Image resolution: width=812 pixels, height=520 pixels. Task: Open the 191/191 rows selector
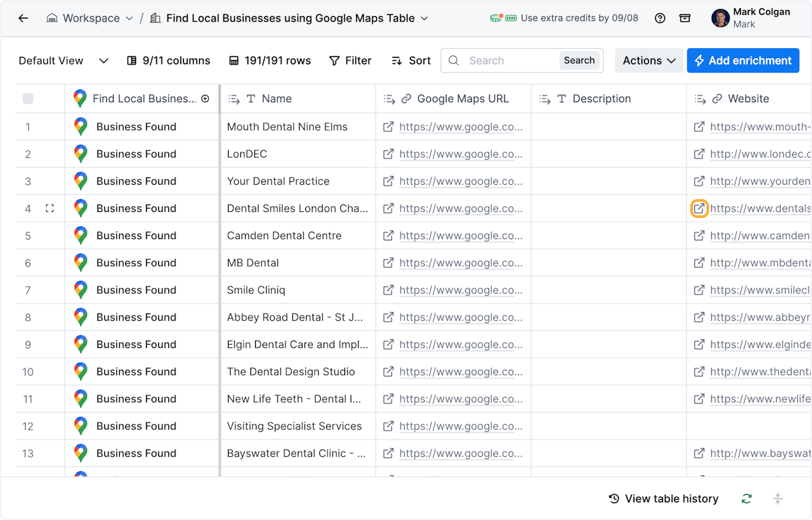point(270,60)
